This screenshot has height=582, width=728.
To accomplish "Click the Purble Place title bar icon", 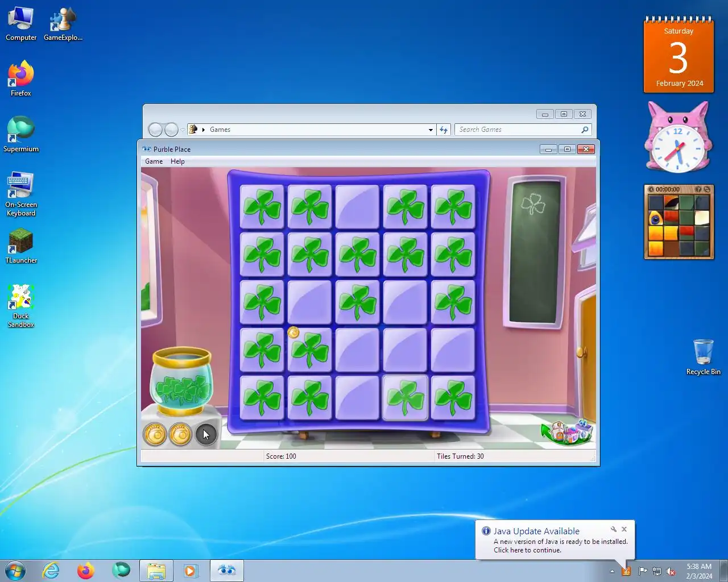I will 147,149.
